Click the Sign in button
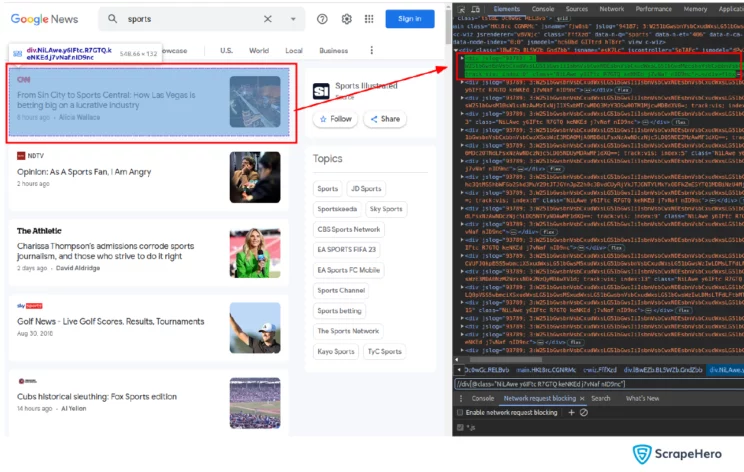This screenshot has width=744, height=472. click(409, 19)
